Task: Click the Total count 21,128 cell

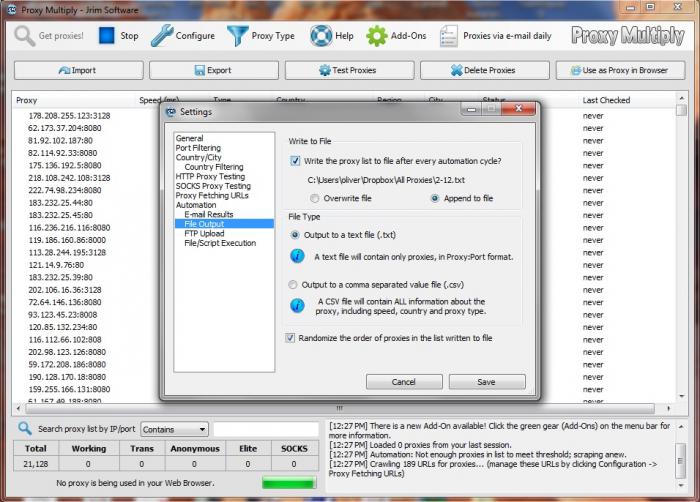Action: point(36,464)
